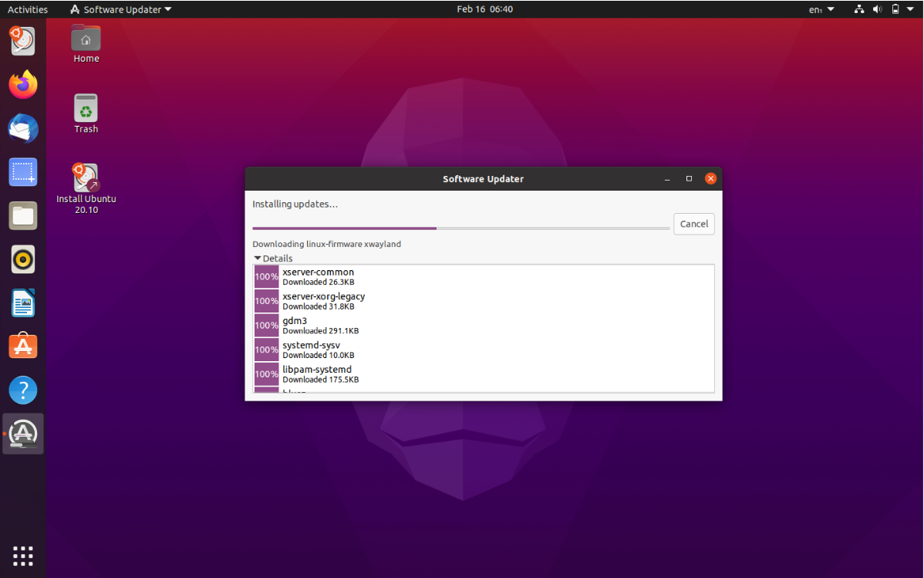This screenshot has width=924, height=578.
Task: Open the Help question mark icon
Action: tap(23, 390)
